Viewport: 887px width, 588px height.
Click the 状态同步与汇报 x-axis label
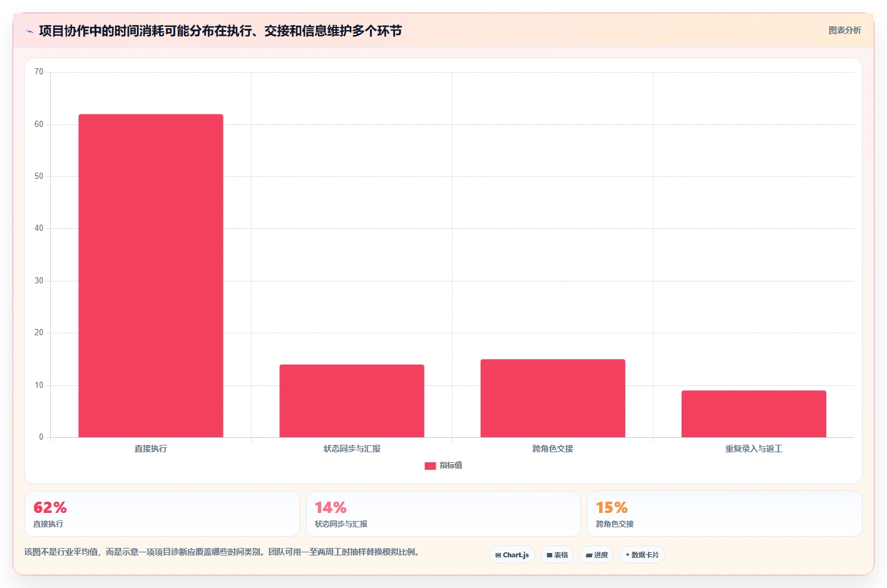352,449
